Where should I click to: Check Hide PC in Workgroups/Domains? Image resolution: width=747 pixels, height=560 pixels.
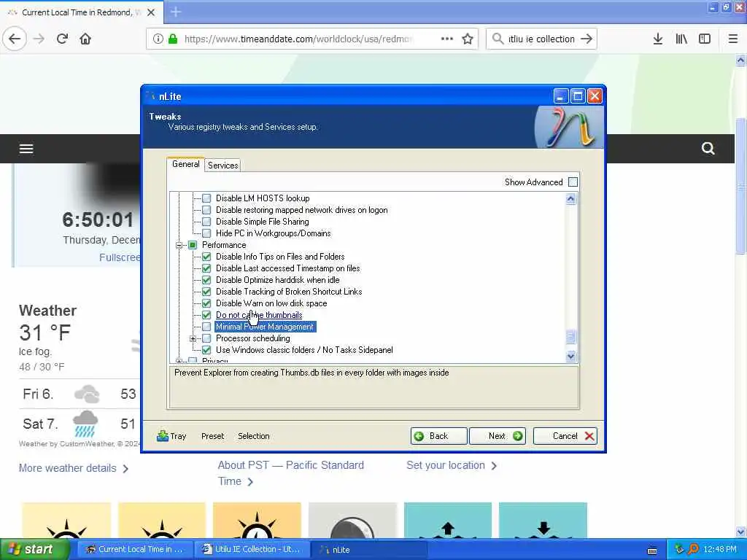(206, 233)
